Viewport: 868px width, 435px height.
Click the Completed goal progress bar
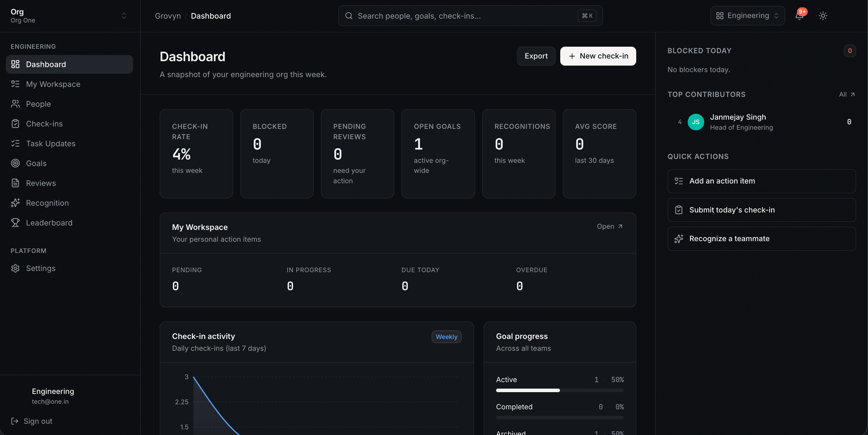[560, 418]
